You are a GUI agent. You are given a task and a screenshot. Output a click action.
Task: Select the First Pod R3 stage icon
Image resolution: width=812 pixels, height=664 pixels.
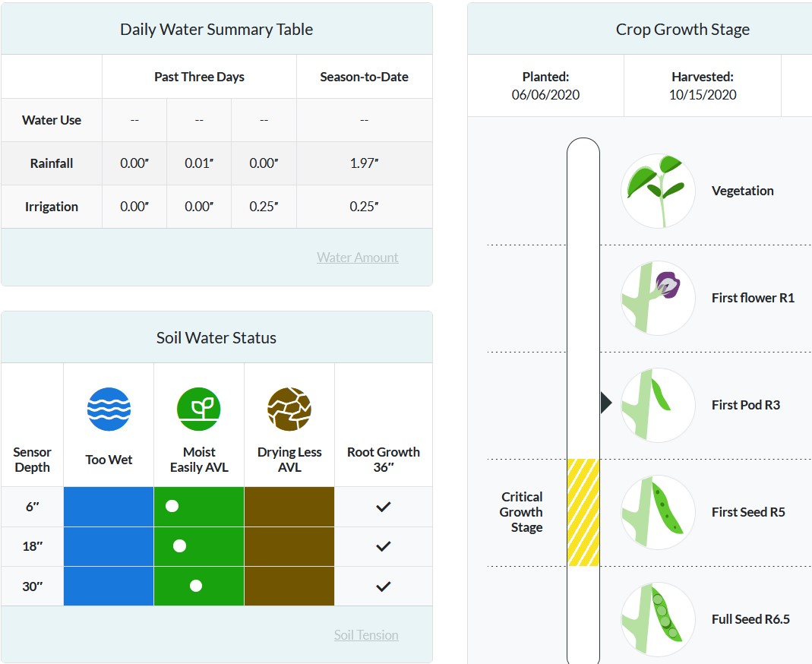[x=658, y=405]
